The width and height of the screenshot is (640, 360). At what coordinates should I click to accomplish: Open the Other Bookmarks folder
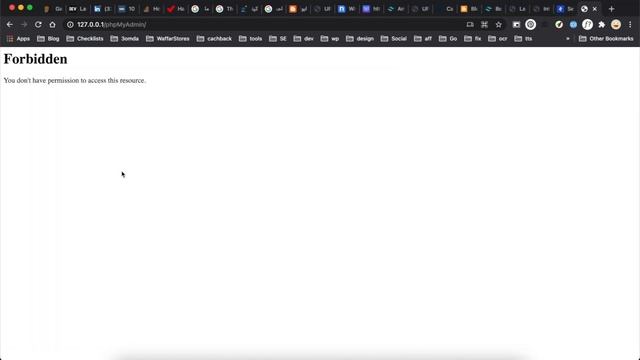(x=606, y=39)
